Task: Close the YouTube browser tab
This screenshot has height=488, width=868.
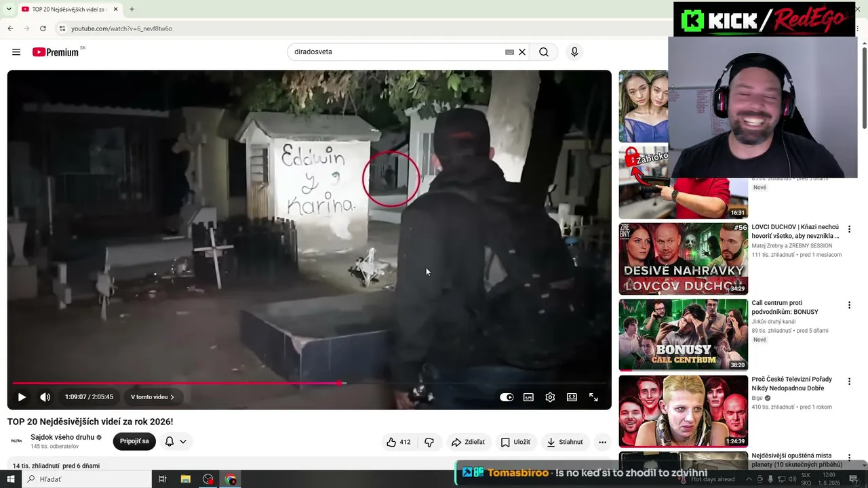Action: [115, 9]
